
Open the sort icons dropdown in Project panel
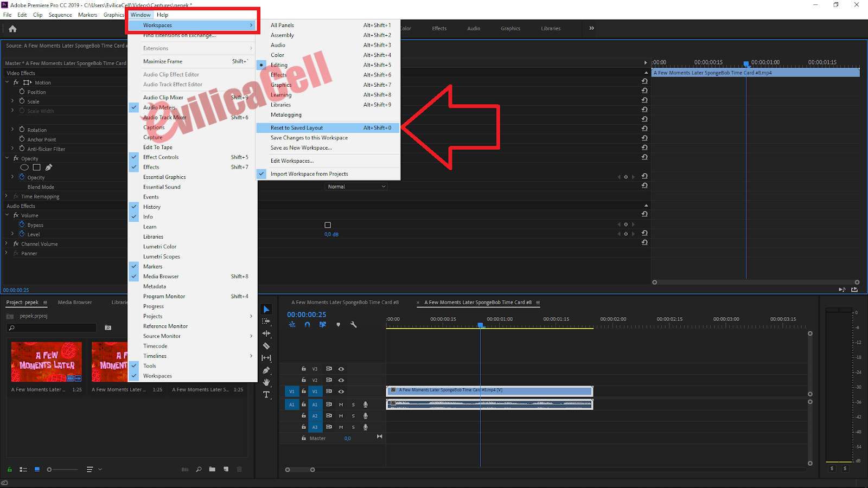[93, 470]
